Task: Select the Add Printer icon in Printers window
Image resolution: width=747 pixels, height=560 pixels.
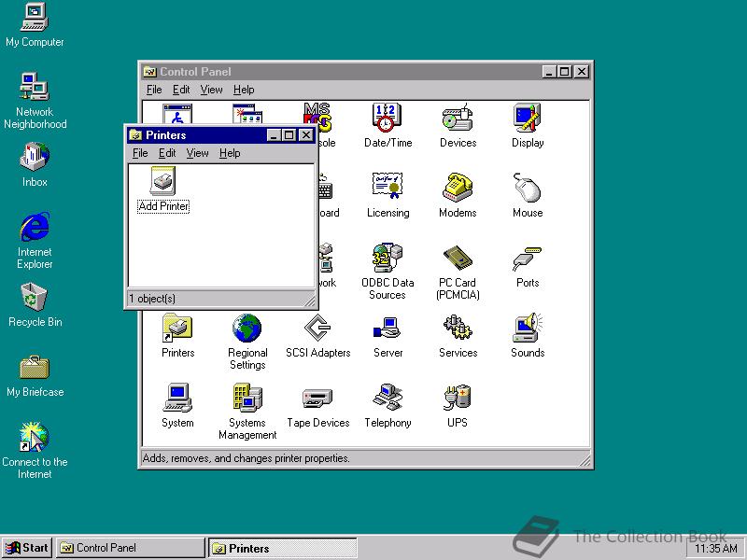Action: [163, 189]
